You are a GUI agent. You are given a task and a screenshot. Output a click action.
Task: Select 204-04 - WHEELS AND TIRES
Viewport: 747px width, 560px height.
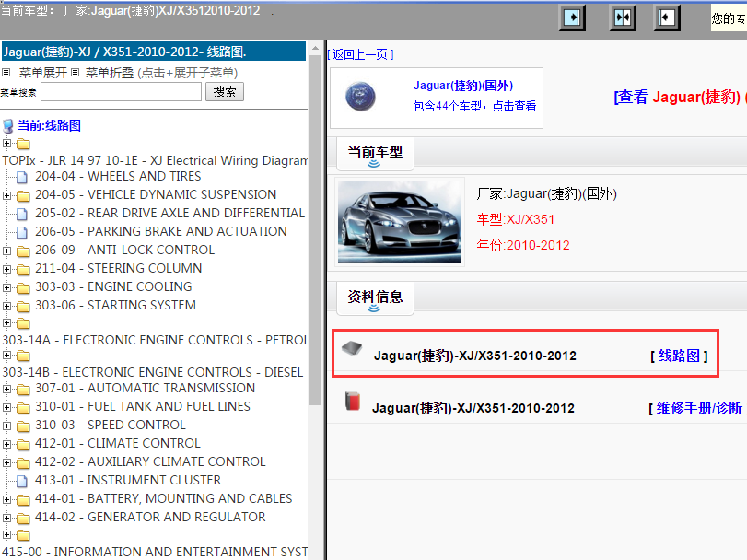pos(118,176)
